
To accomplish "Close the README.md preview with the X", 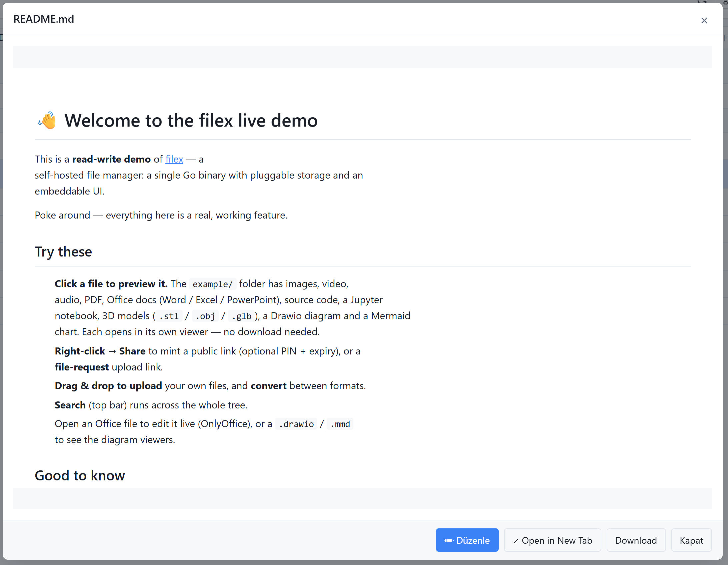I will [704, 21].
